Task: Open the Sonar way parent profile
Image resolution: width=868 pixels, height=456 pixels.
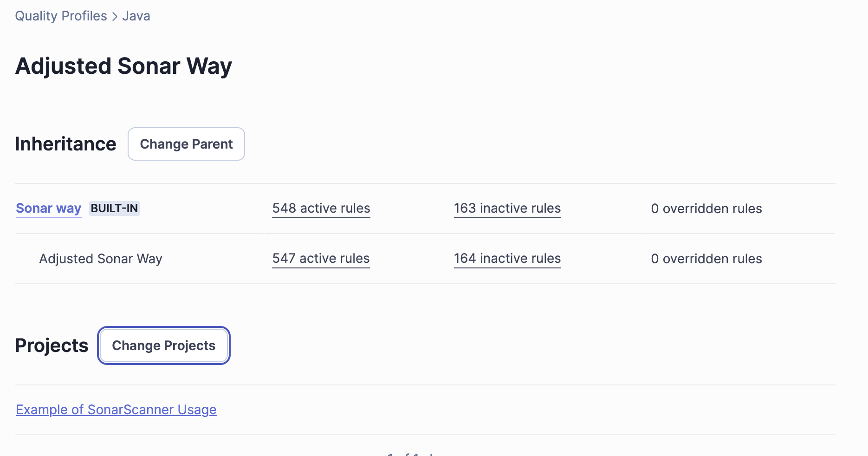Action: pyautogui.click(x=48, y=208)
